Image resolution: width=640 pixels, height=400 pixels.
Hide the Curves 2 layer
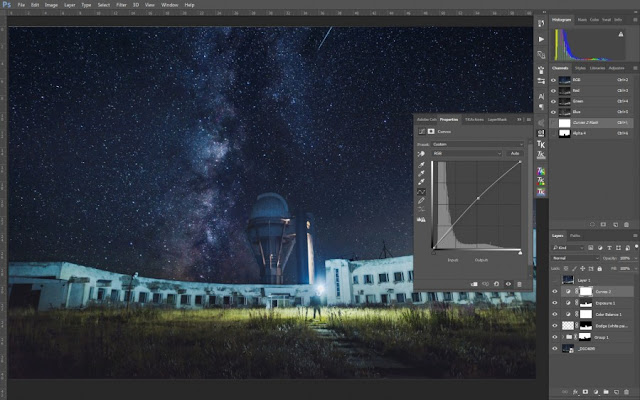tap(555, 291)
